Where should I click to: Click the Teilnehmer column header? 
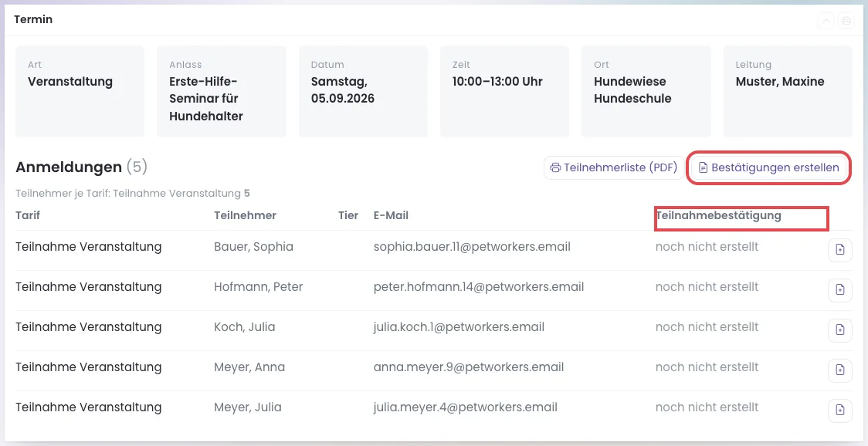pyautogui.click(x=246, y=215)
